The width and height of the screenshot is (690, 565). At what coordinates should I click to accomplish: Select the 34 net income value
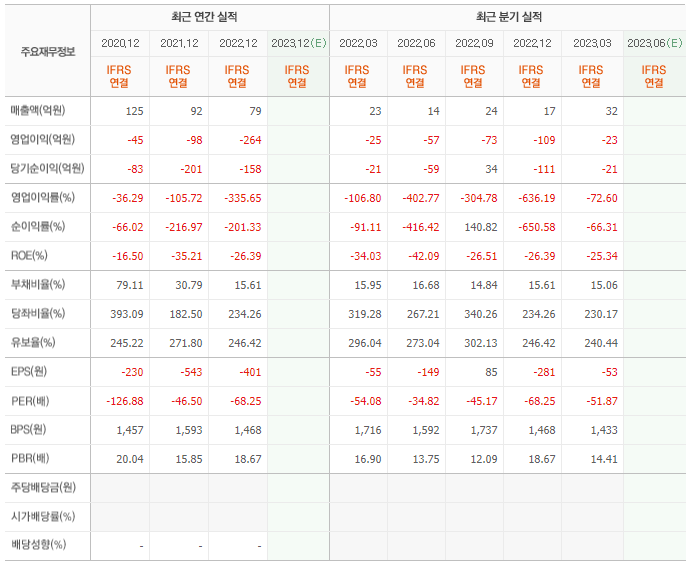(x=492, y=169)
